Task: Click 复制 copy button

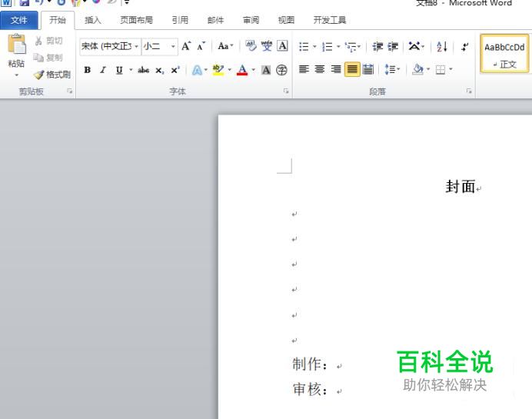Action: pyautogui.click(x=48, y=58)
